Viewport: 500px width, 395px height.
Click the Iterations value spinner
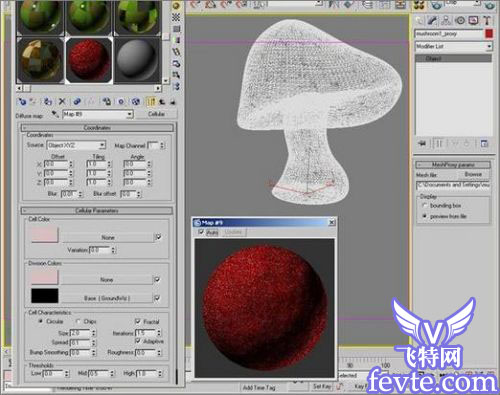[x=159, y=333]
